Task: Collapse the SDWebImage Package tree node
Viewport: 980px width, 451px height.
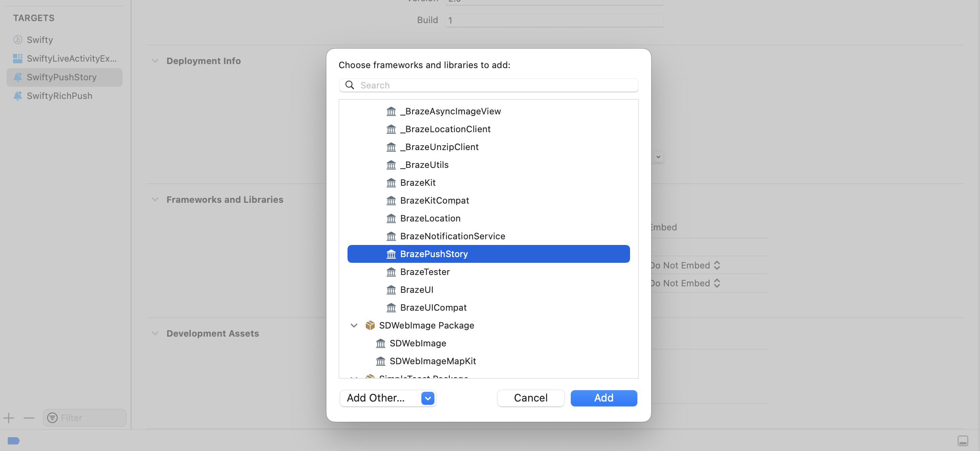Action: pyautogui.click(x=354, y=326)
